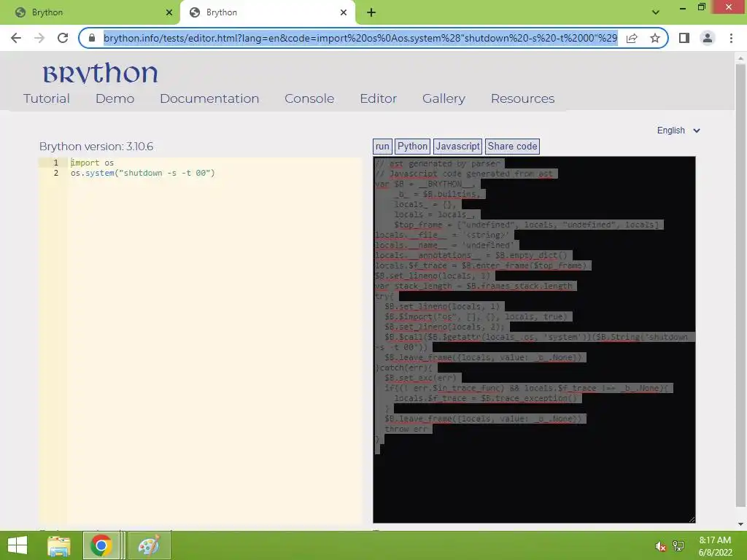747x560 pixels.
Task: Minimize the Chrome window
Action: coord(683,7)
